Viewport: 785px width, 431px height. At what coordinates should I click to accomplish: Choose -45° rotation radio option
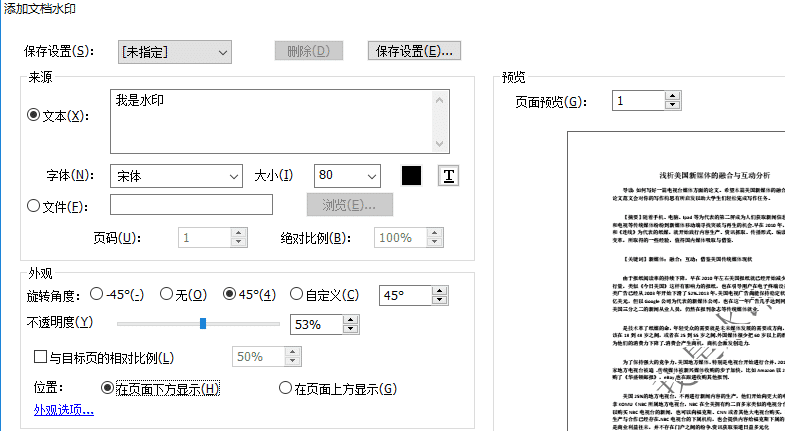[96, 294]
